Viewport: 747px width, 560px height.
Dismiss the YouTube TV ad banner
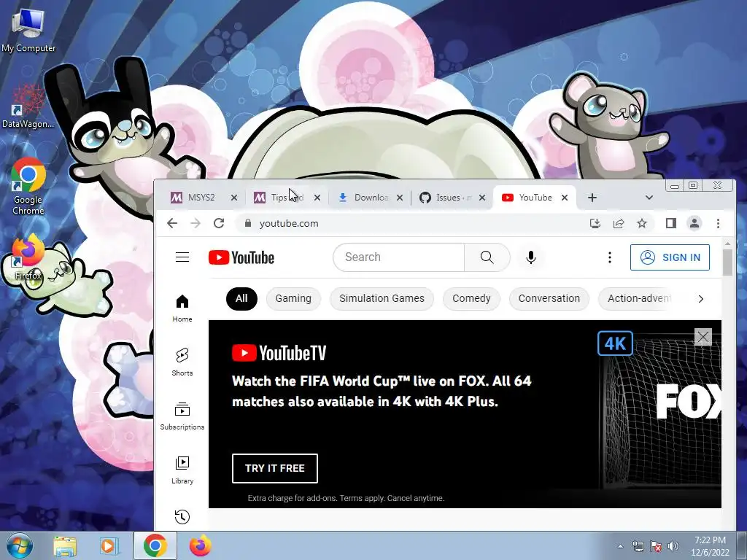tap(703, 337)
